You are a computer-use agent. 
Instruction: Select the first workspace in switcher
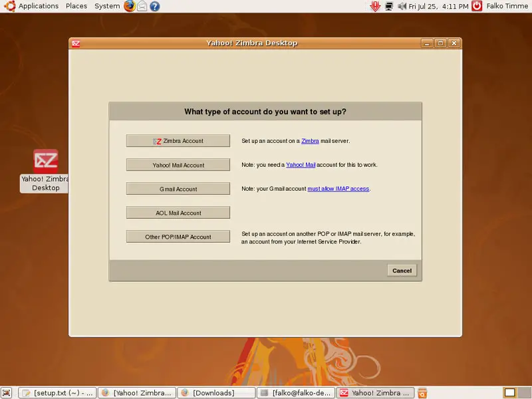pyautogui.click(x=509, y=393)
